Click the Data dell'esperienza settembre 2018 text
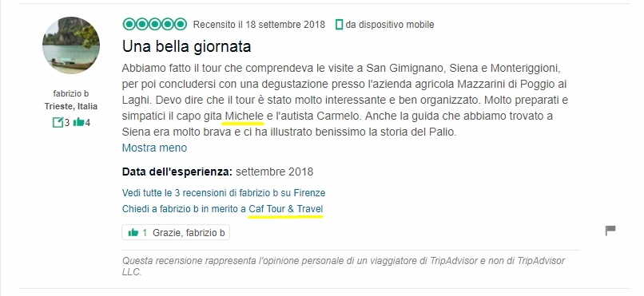This screenshot has width=644, height=296. click(x=217, y=172)
